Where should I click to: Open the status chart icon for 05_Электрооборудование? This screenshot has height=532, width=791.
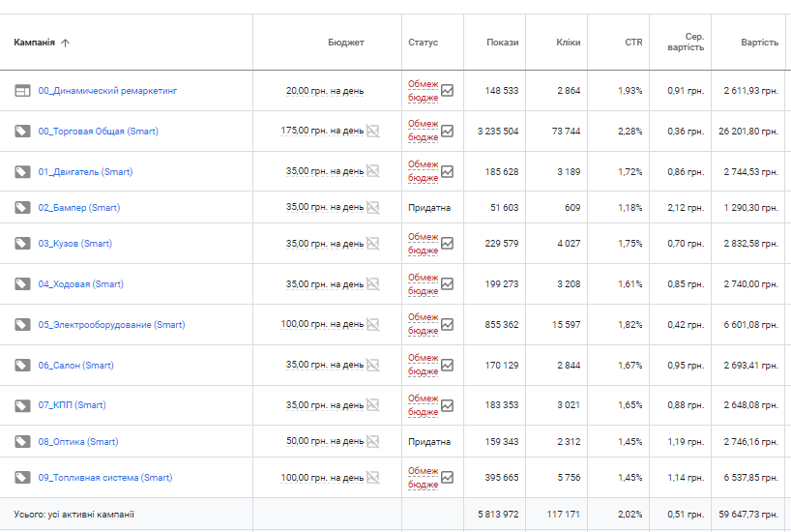(447, 325)
